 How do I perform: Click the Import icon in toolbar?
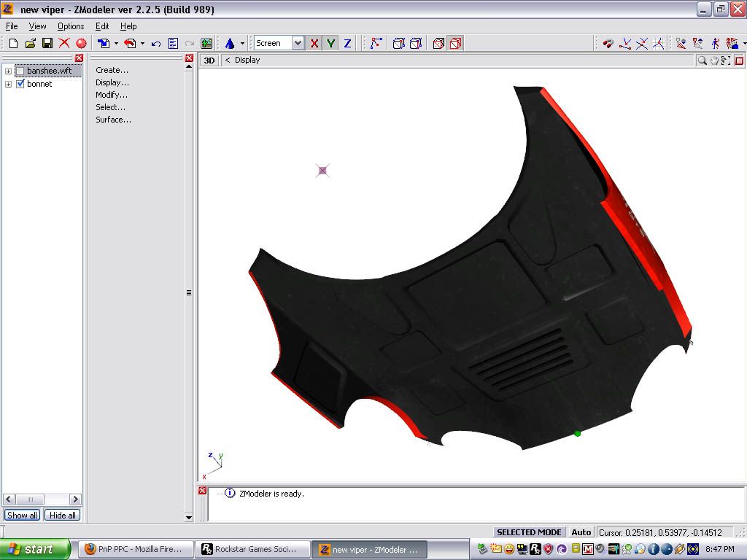coord(104,44)
